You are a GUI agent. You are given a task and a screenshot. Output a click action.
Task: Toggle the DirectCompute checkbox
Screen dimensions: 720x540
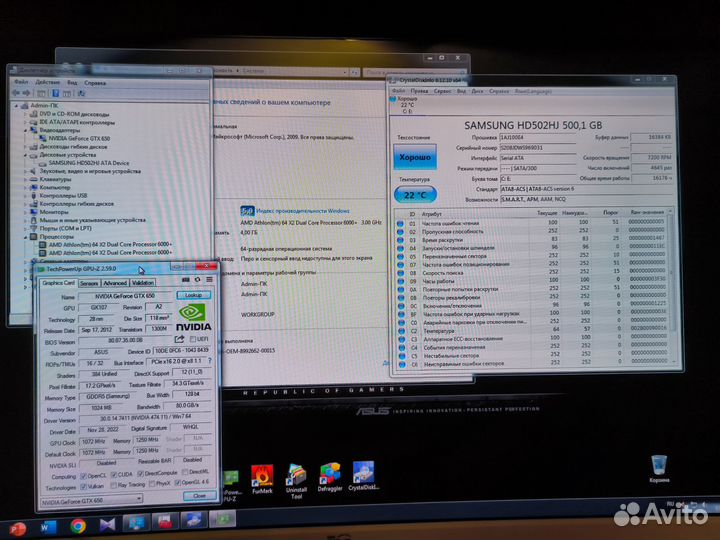pos(141,473)
